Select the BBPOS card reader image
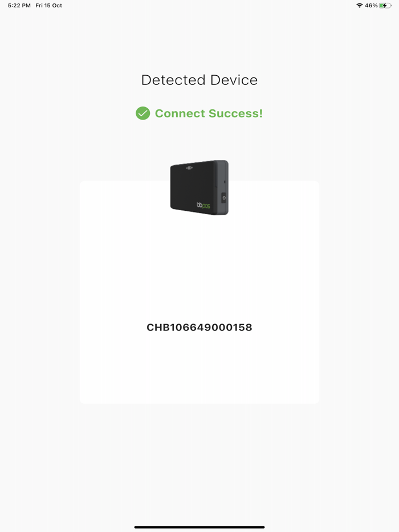Viewport: 399px width, 532px height. click(199, 187)
